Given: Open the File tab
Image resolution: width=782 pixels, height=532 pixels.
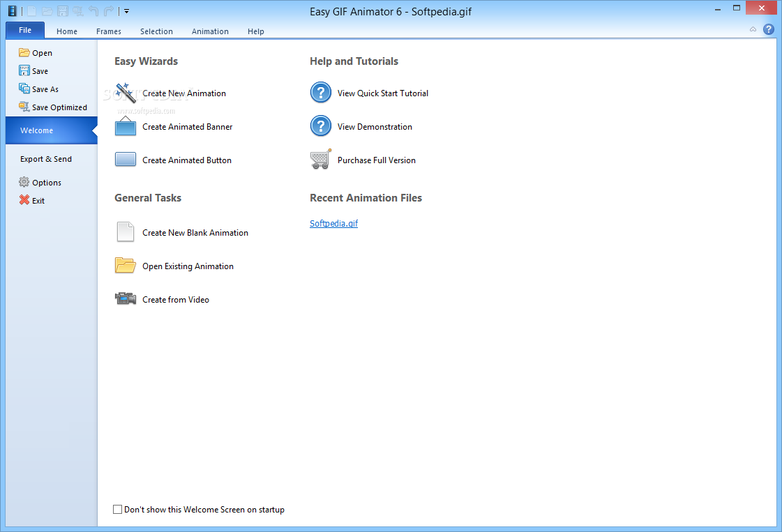Looking at the screenshot, I should (x=25, y=31).
